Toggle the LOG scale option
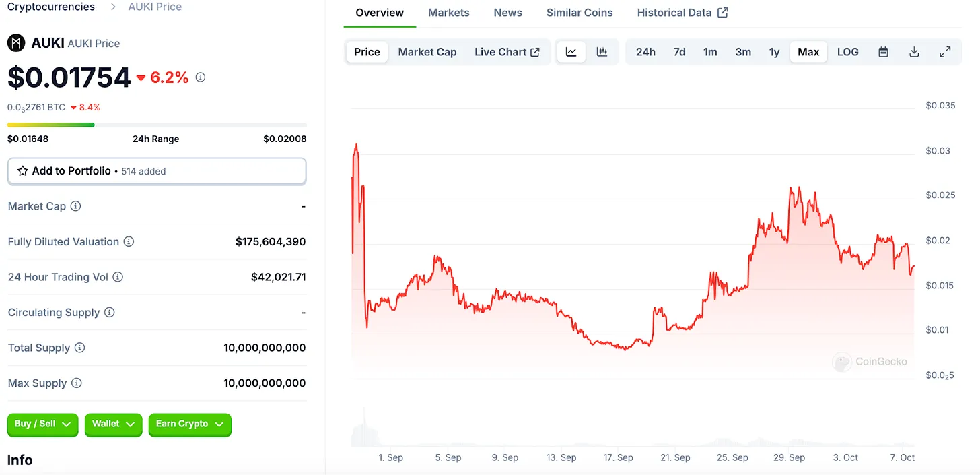980x475 pixels. [847, 52]
